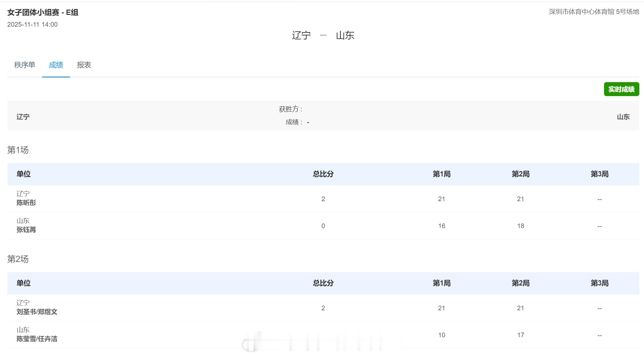Screen dimensions: 644x358
Task: Click the 总比分 column header
Action: click(x=323, y=174)
